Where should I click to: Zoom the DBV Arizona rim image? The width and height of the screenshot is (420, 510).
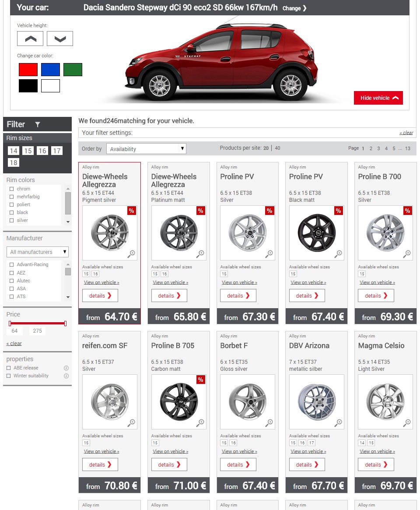pyautogui.click(x=338, y=423)
